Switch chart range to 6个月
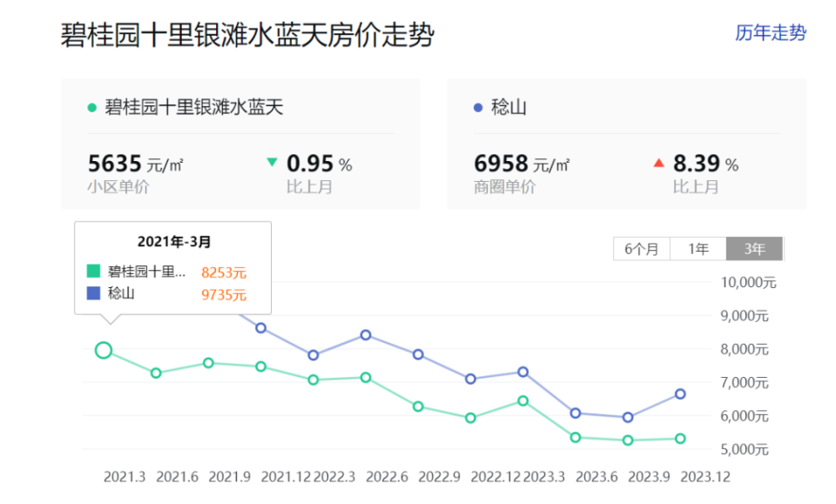Viewport: 836px width, 504px height. (642, 249)
